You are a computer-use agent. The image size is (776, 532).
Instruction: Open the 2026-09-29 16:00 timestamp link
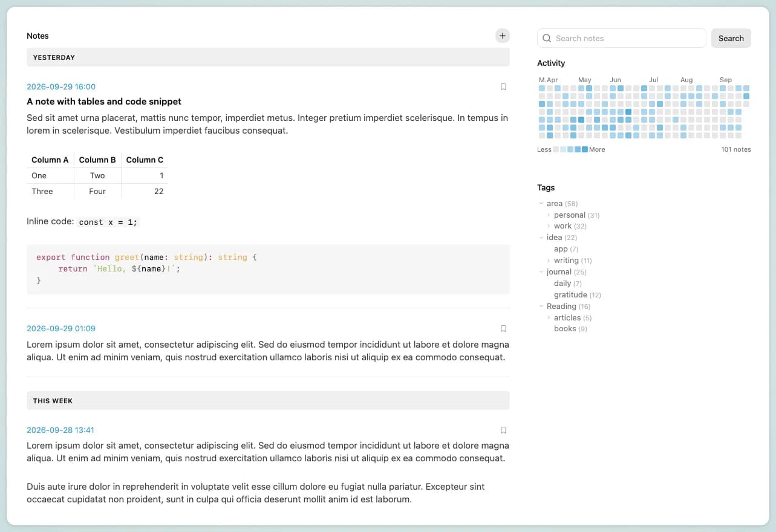pos(61,87)
